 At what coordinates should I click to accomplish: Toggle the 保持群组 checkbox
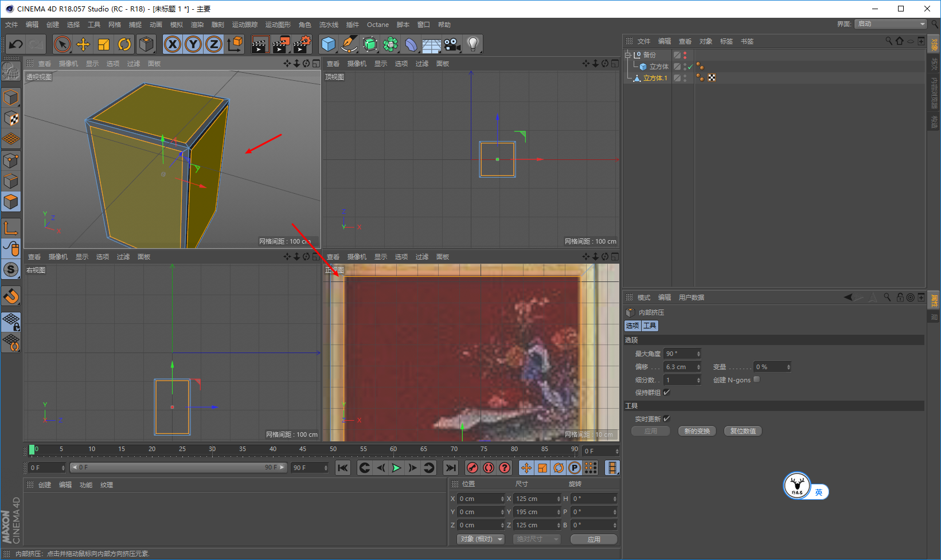tap(667, 393)
